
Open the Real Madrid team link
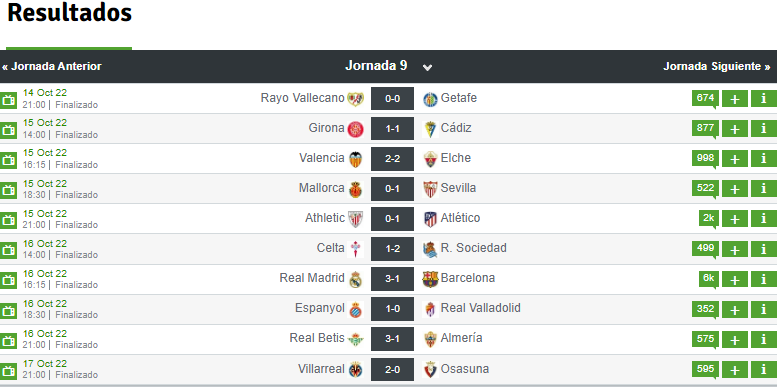[x=312, y=278]
